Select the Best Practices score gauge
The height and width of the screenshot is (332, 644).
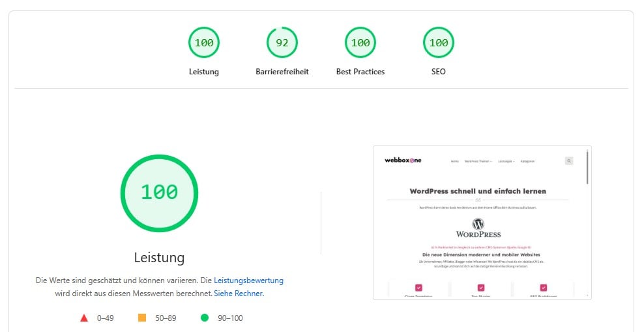pyautogui.click(x=360, y=44)
